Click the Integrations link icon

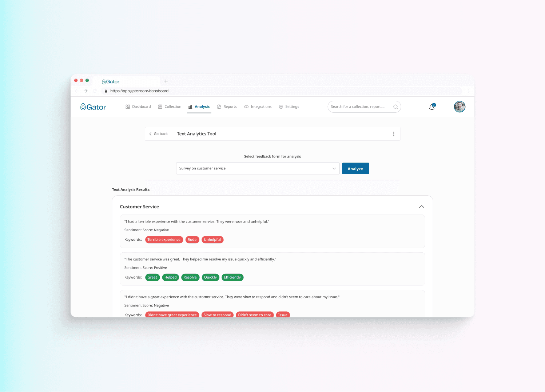(246, 107)
